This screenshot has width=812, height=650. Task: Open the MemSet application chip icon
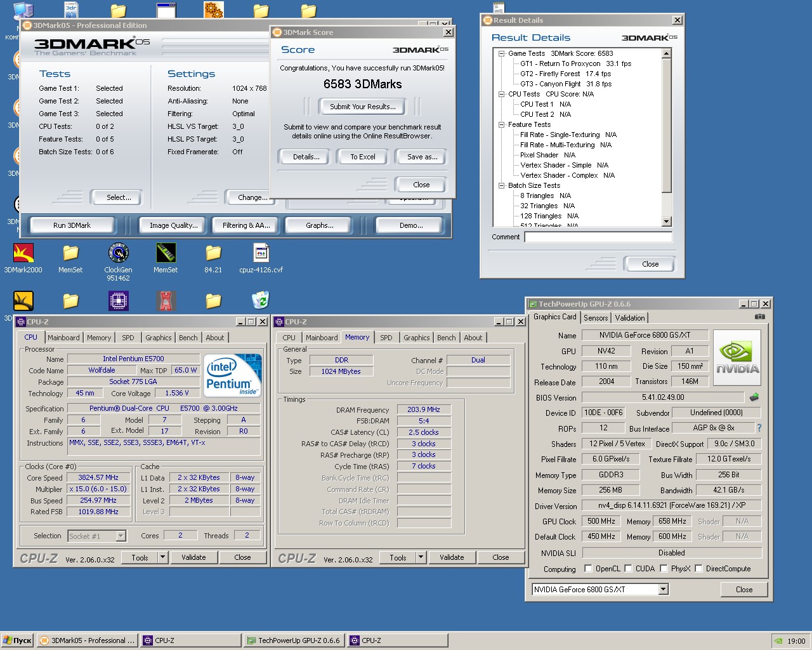click(166, 253)
